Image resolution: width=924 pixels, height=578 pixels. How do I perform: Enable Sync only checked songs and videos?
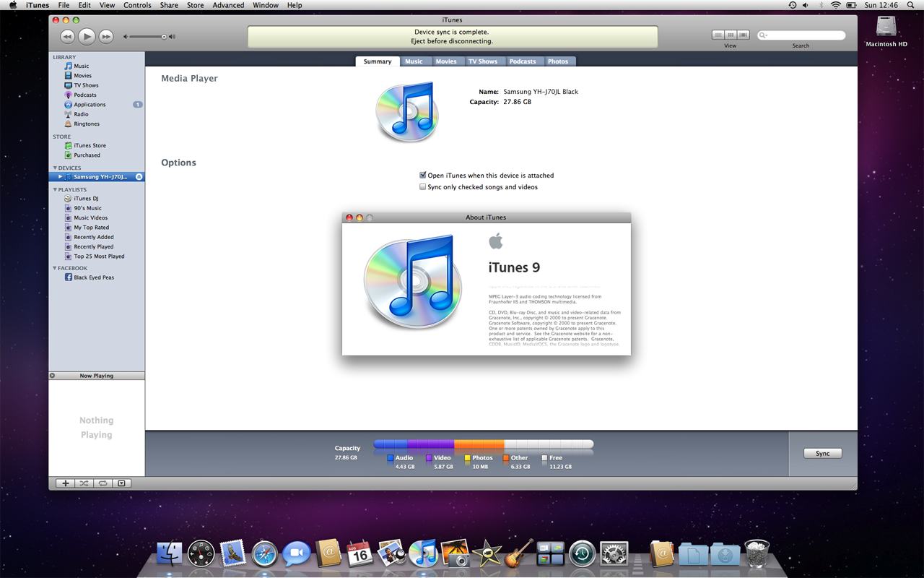click(423, 187)
